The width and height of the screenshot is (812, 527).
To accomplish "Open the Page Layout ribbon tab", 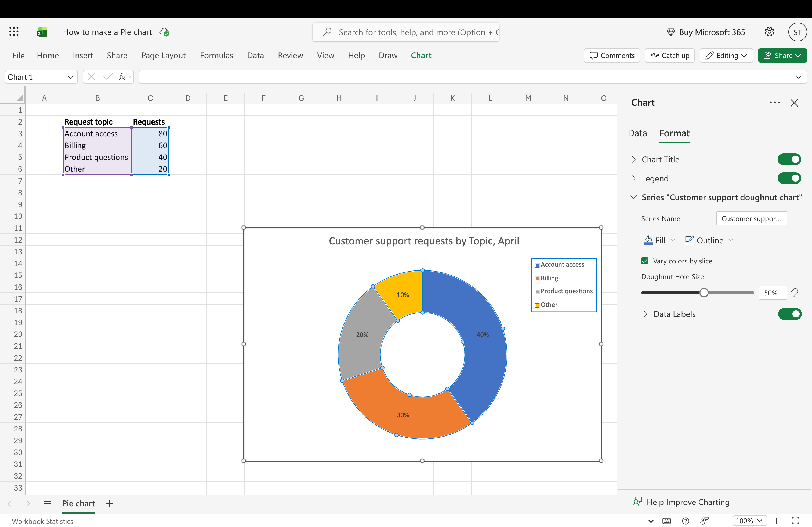I will click(164, 56).
